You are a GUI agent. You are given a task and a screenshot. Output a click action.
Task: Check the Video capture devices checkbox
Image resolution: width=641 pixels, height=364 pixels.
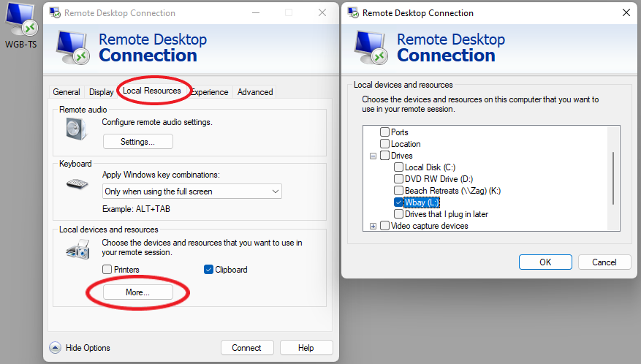(x=384, y=225)
